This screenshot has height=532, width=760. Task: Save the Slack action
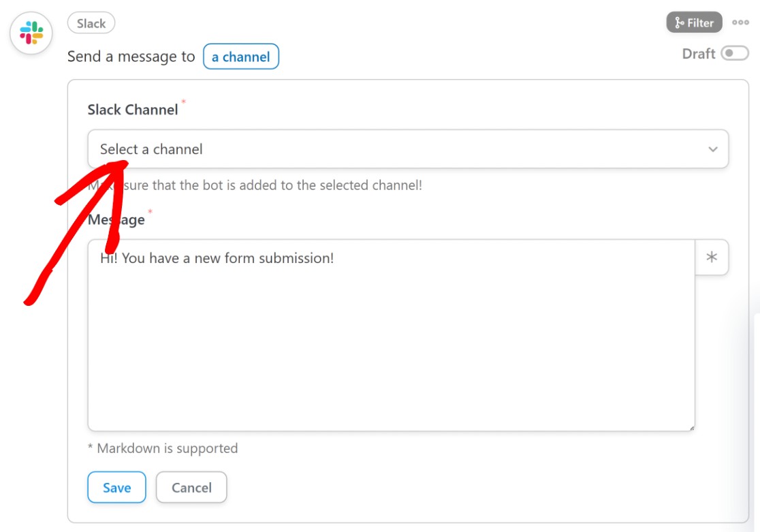pyautogui.click(x=117, y=488)
